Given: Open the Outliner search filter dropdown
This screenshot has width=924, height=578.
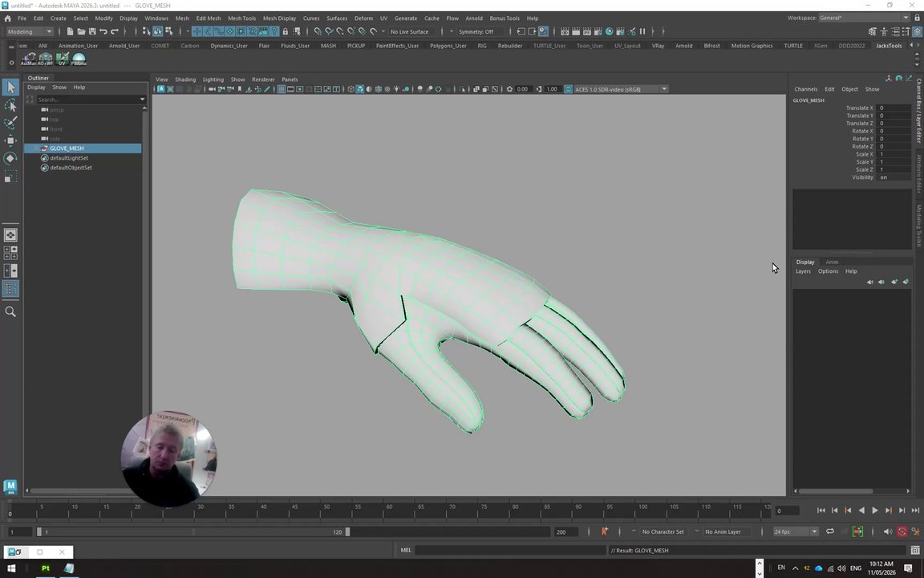Looking at the screenshot, I should click(x=142, y=99).
